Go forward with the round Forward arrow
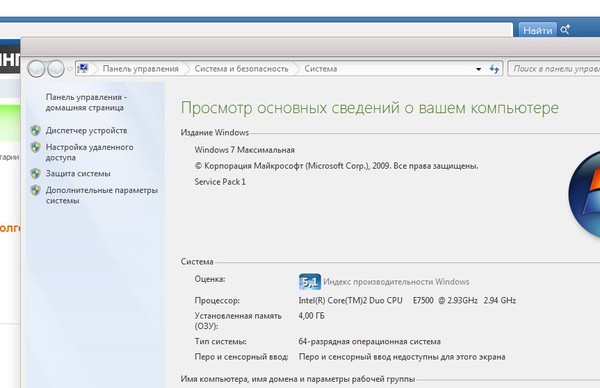This screenshot has height=388, width=600. coord(56,69)
